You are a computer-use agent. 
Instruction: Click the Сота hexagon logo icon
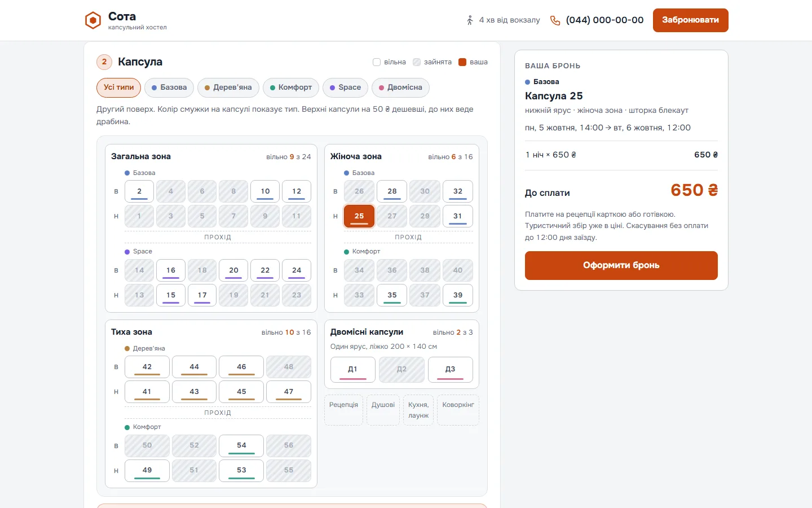click(92, 20)
